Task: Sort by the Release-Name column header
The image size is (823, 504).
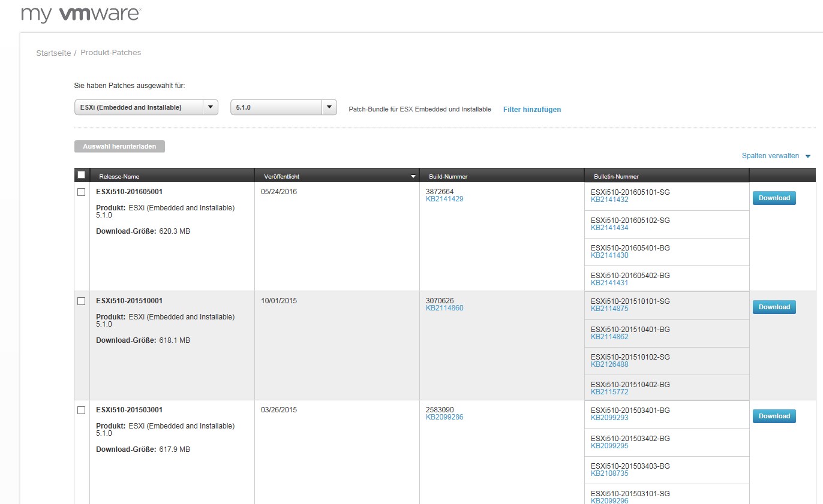Action: click(119, 177)
